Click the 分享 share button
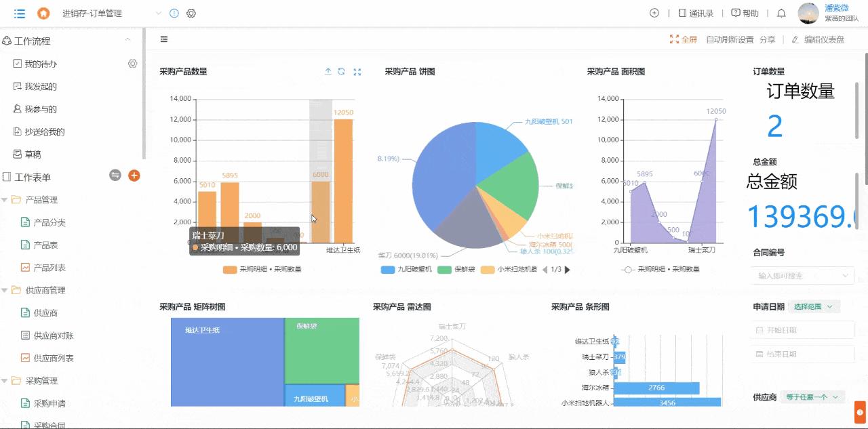 [x=767, y=39]
